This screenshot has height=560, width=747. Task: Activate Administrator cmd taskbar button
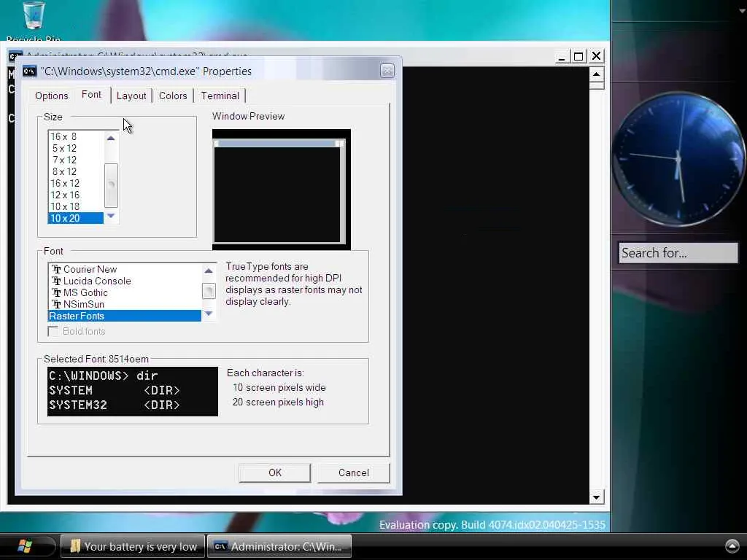point(279,546)
